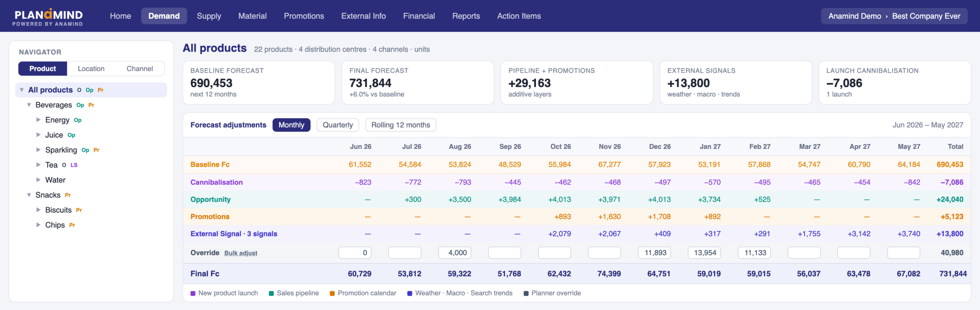This screenshot has width=980, height=310.
Task: Click the purple New product launch swatch
Action: [193, 294]
